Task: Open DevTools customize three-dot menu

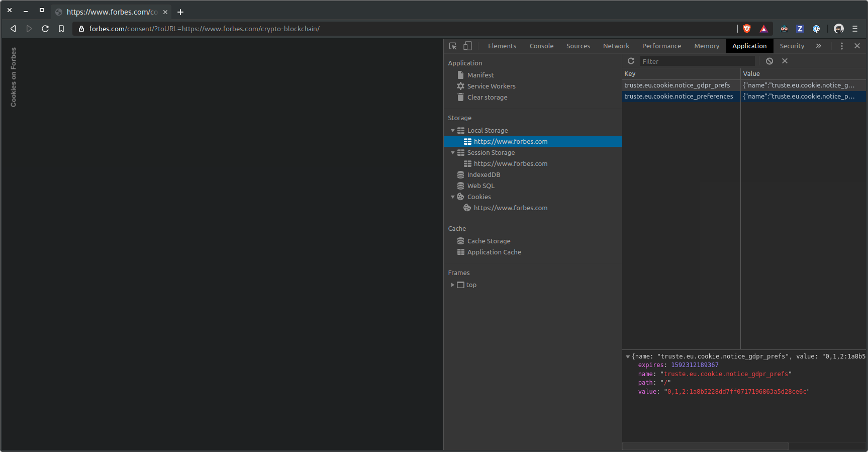Action: pos(842,46)
